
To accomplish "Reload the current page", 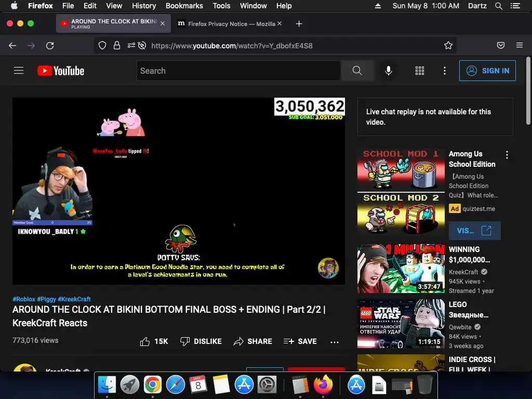I will [x=50, y=46].
